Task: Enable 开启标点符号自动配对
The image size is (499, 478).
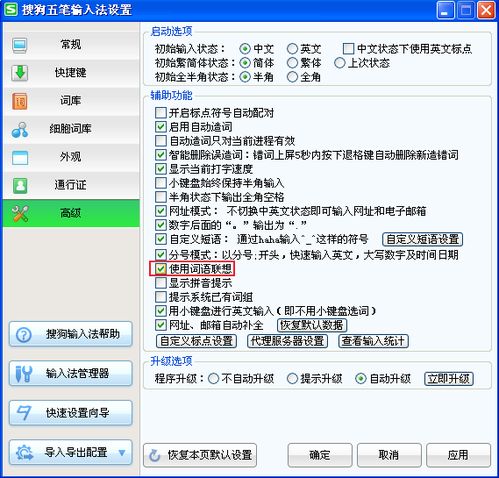Action: (x=161, y=113)
